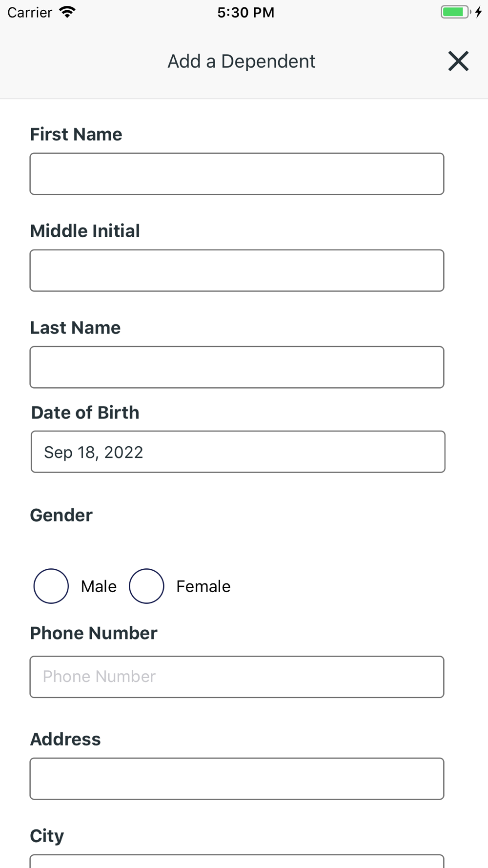
Task: Select the Female radio button
Action: [146, 586]
